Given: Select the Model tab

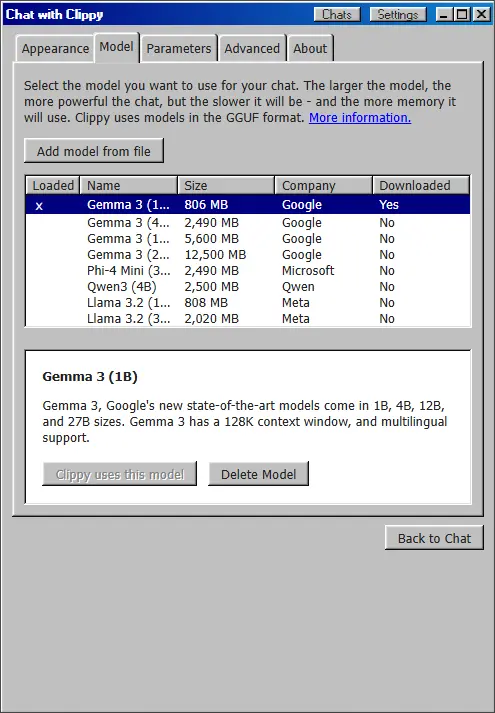Looking at the screenshot, I should [x=116, y=47].
